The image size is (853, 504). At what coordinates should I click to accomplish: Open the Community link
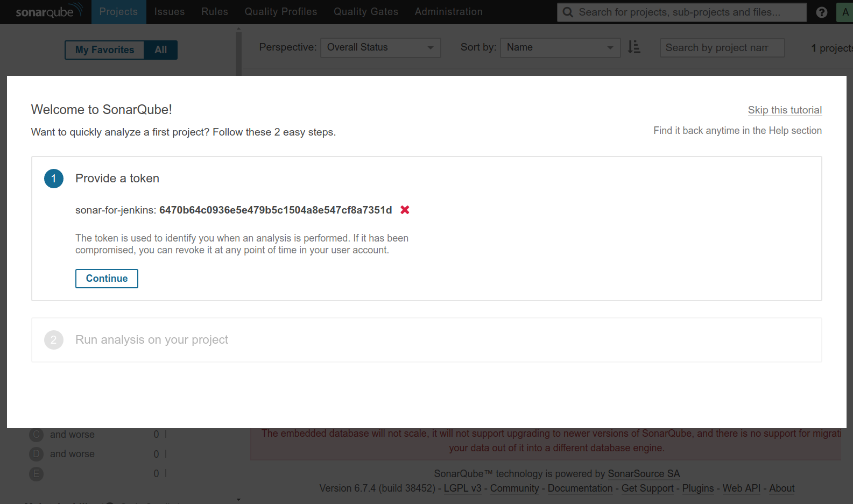[514, 488]
